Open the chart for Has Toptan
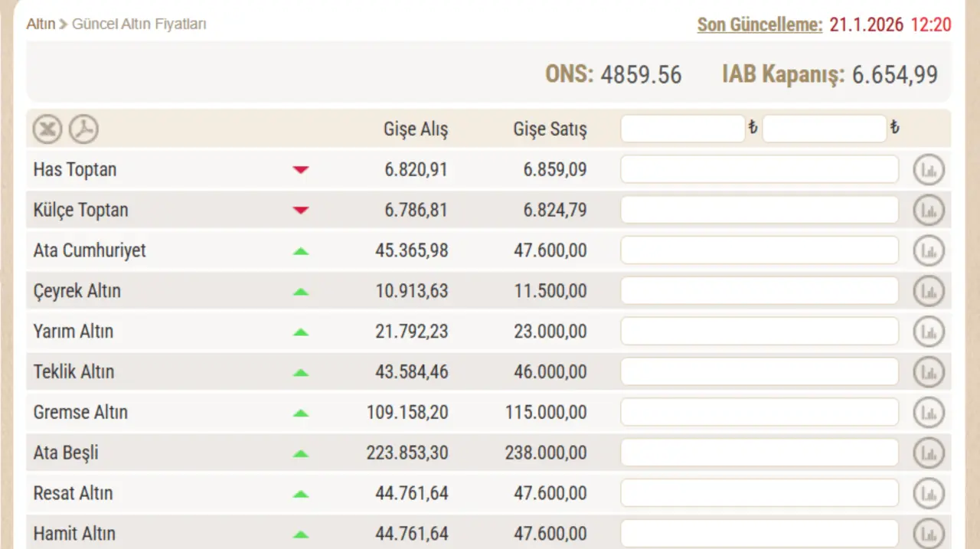The width and height of the screenshot is (980, 549). click(929, 170)
